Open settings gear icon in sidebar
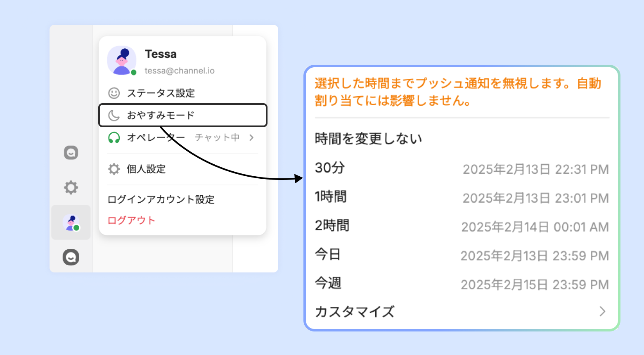644x355 pixels. pos(71,187)
